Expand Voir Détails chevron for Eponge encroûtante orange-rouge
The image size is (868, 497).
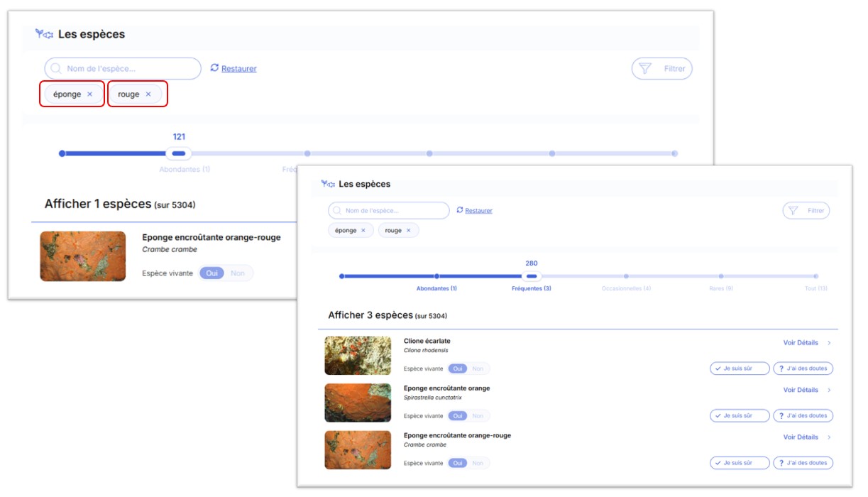[829, 437]
